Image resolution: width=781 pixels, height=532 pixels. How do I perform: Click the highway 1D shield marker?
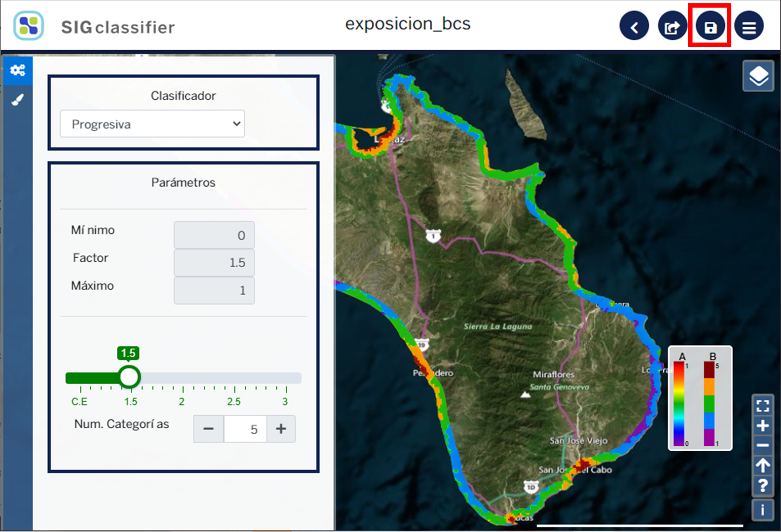click(x=531, y=487)
